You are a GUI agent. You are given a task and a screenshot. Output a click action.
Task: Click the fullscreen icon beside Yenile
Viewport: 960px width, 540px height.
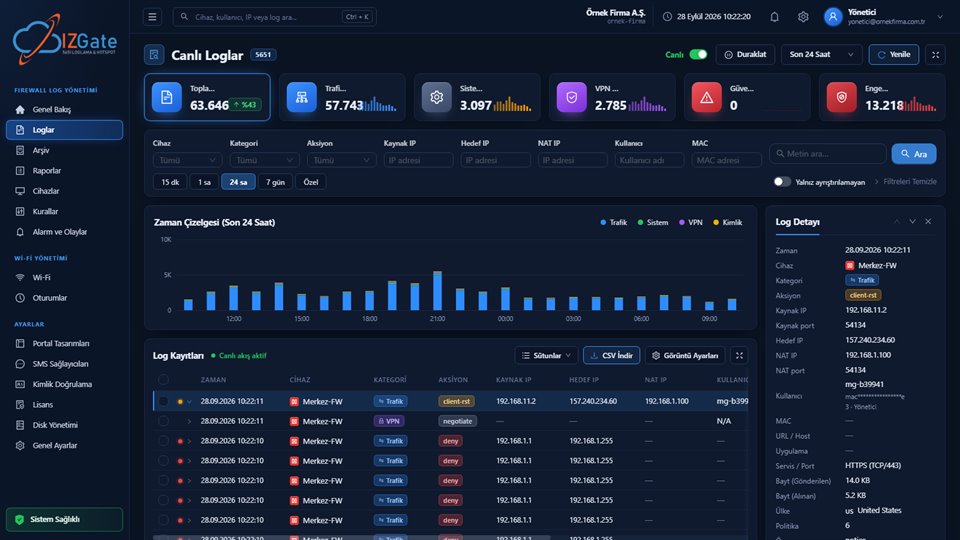coord(936,54)
